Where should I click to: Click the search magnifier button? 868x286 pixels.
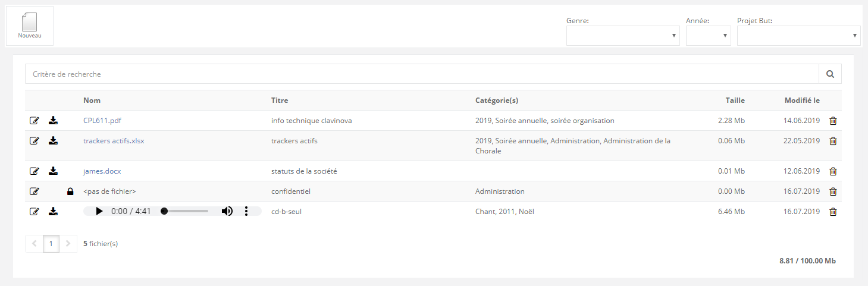[x=830, y=74]
